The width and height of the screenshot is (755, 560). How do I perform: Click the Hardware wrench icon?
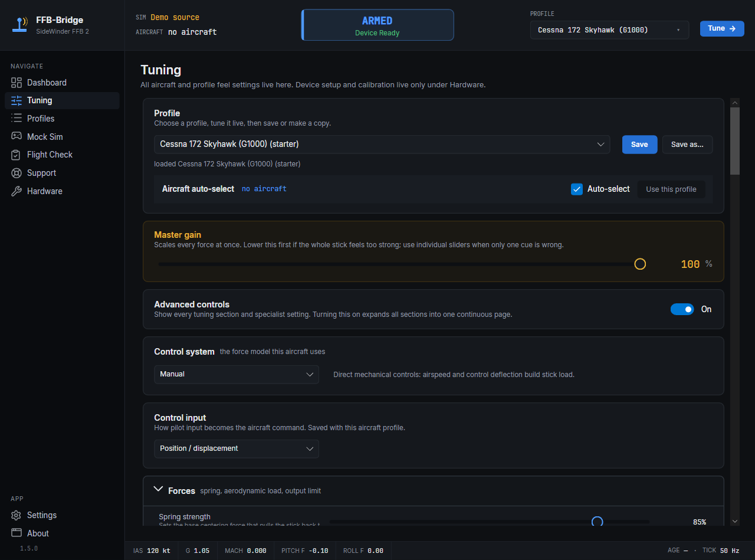click(17, 191)
